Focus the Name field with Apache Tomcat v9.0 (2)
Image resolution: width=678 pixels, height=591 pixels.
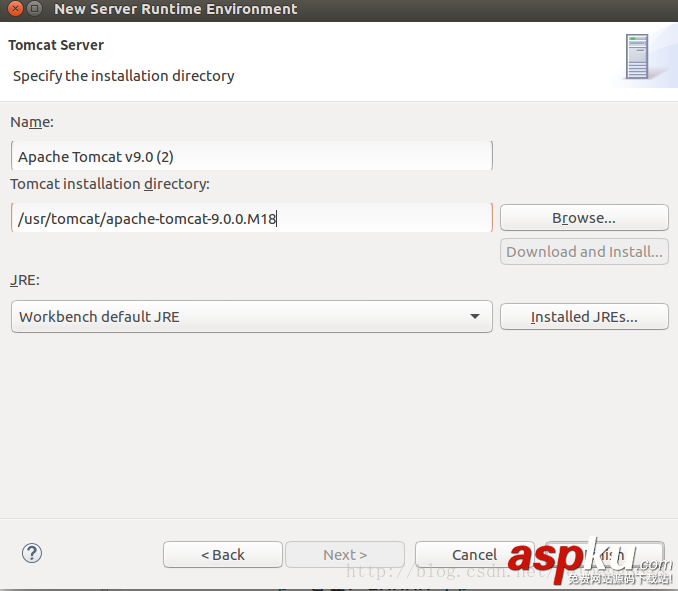pos(252,156)
